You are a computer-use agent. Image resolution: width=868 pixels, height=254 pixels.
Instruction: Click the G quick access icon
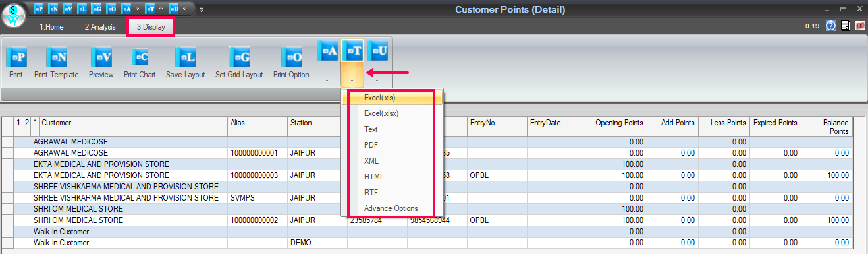[97, 9]
